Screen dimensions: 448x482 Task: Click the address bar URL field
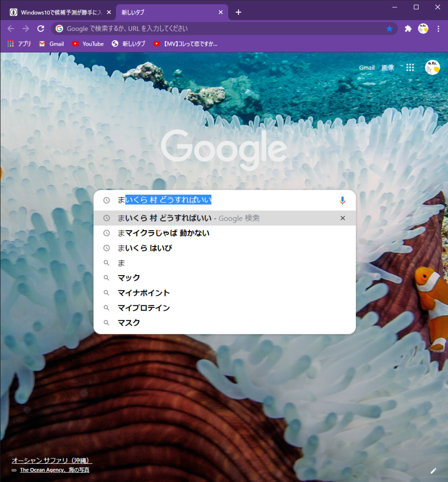click(x=217, y=28)
